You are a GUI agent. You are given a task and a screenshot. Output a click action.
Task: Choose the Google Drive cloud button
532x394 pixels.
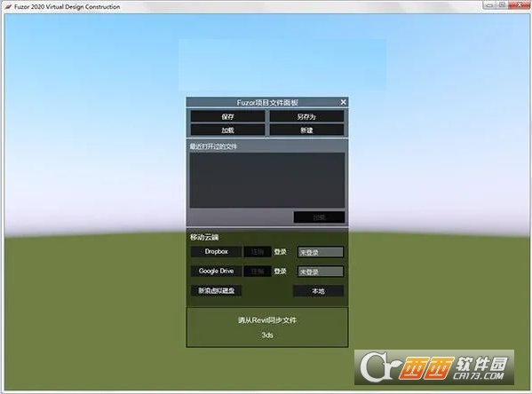click(216, 271)
